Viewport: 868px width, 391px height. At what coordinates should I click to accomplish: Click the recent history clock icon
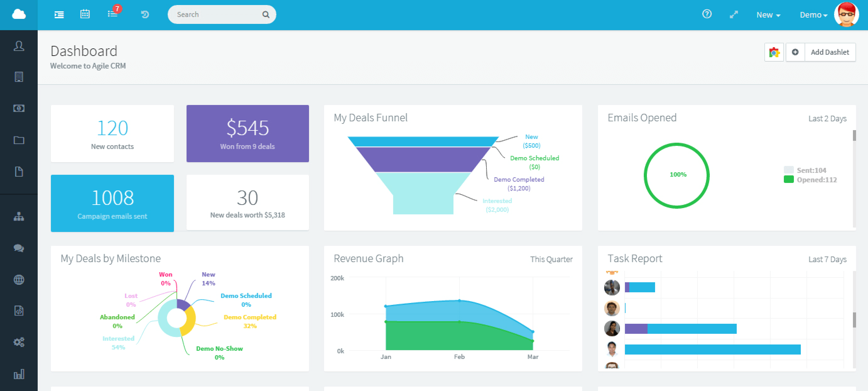pyautogui.click(x=145, y=14)
